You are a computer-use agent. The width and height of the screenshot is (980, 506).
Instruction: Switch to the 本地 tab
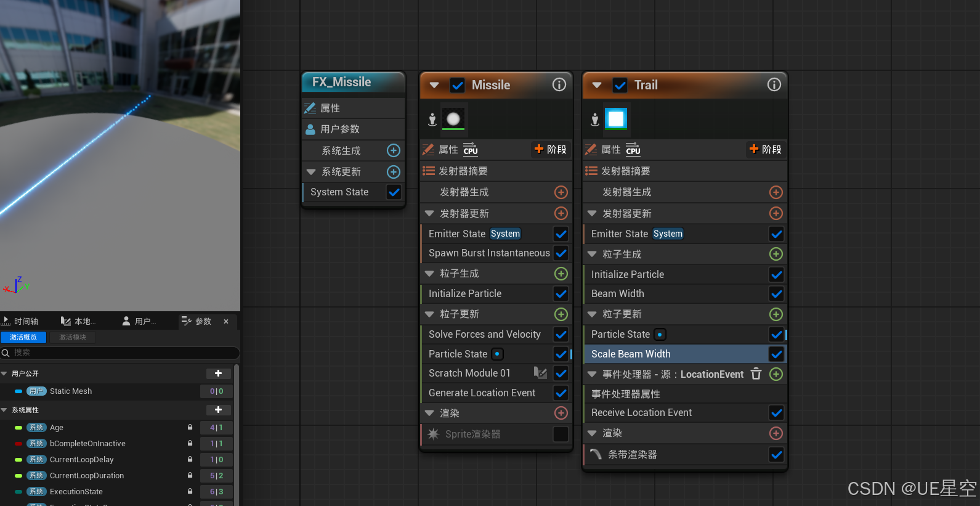pos(79,321)
